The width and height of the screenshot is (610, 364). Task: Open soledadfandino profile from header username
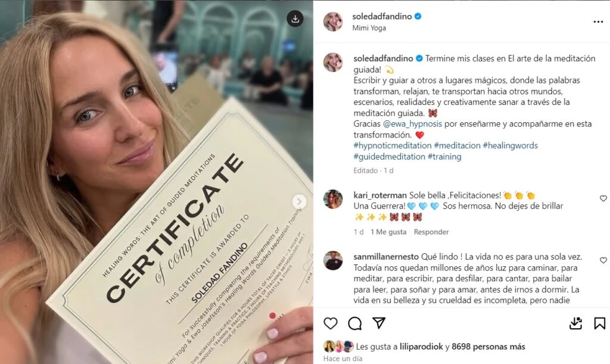[x=382, y=16]
